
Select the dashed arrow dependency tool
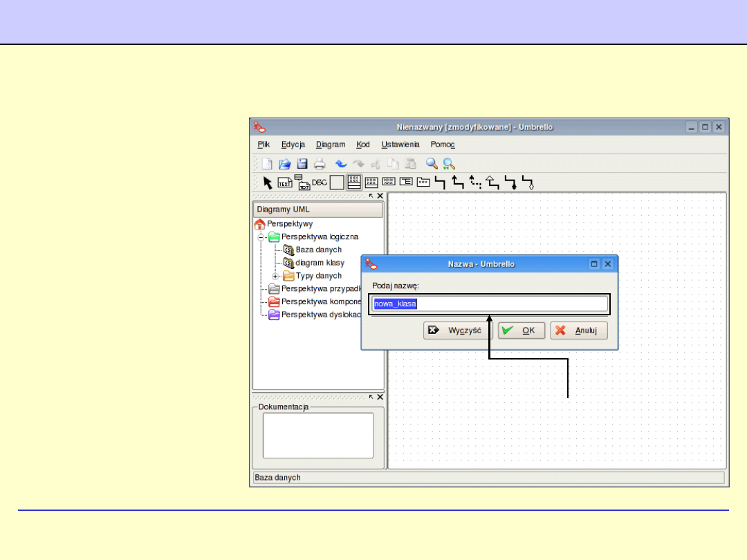coord(475,183)
